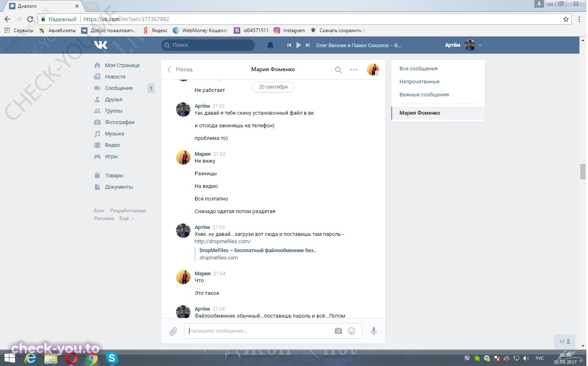This screenshot has width=588, height=366.
Task: Expand the Артём profile menu arrow
Action: [480, 46]
